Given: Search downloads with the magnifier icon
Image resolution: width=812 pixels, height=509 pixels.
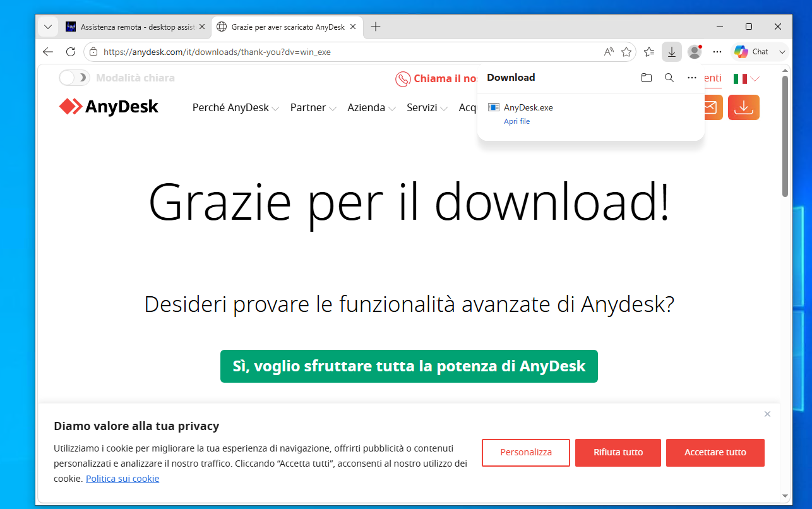Looking at the screenshot, I should coord(669,78).
